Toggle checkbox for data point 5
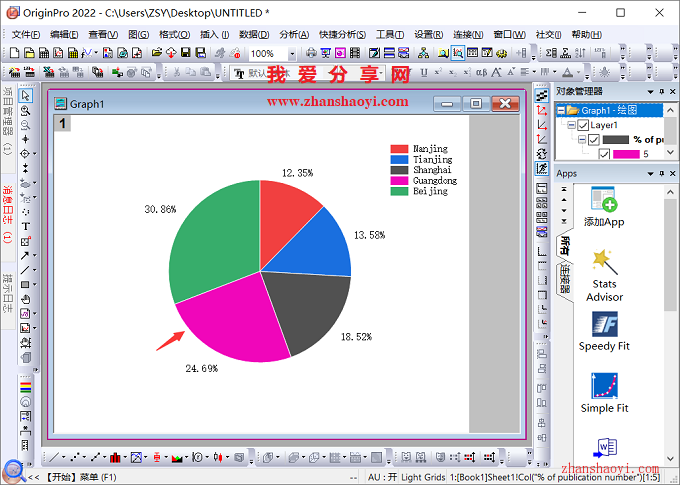Viewport: 680px width, 485px height. pos(604,154)
